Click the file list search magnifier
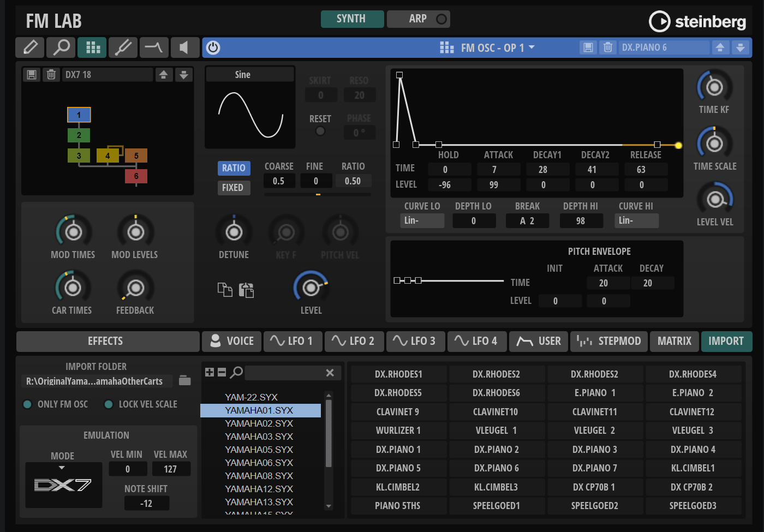Screen dimensions: 764x532 [236, 372]
